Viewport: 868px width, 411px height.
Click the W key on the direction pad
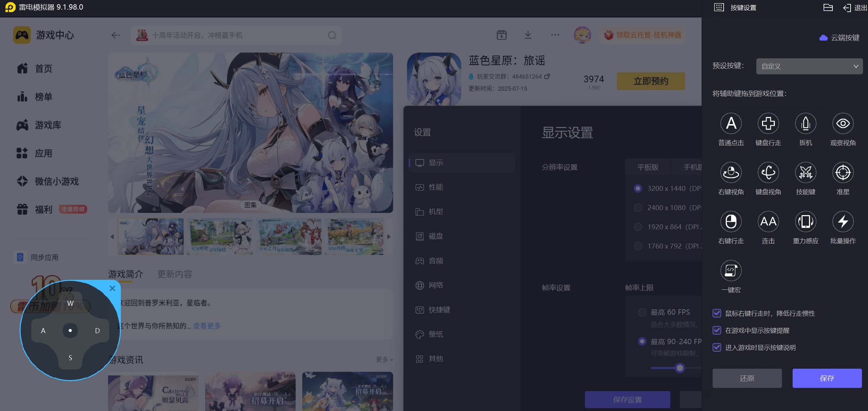(70, 303)
